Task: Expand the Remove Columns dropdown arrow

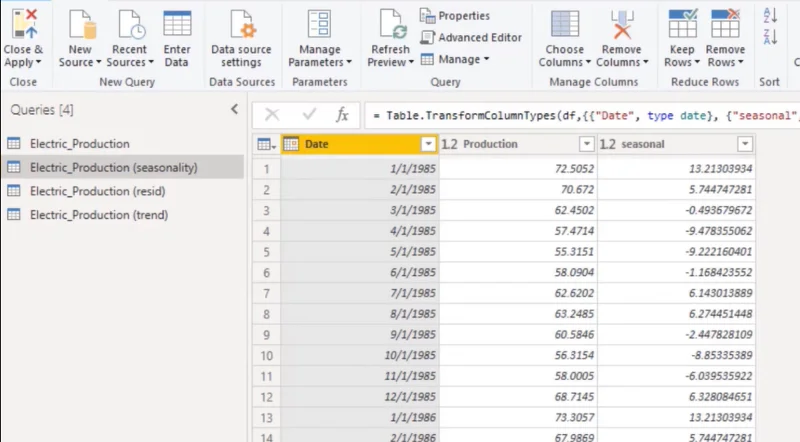Action: [646, 63]
